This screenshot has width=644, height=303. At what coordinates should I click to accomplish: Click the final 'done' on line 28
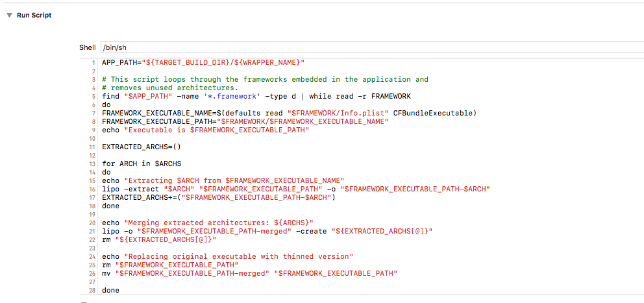click(110, 290)
